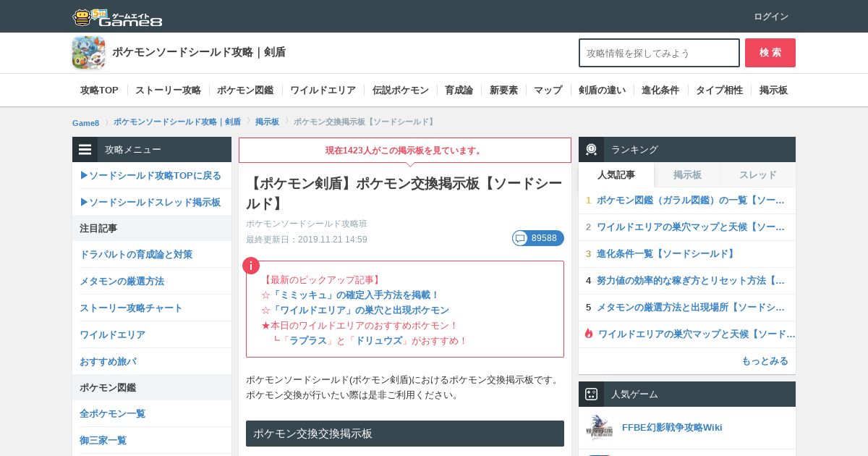Open FFBE幻影戦争攻略Wiki link
The image size is (868, 456).
(x=672, y=427)
